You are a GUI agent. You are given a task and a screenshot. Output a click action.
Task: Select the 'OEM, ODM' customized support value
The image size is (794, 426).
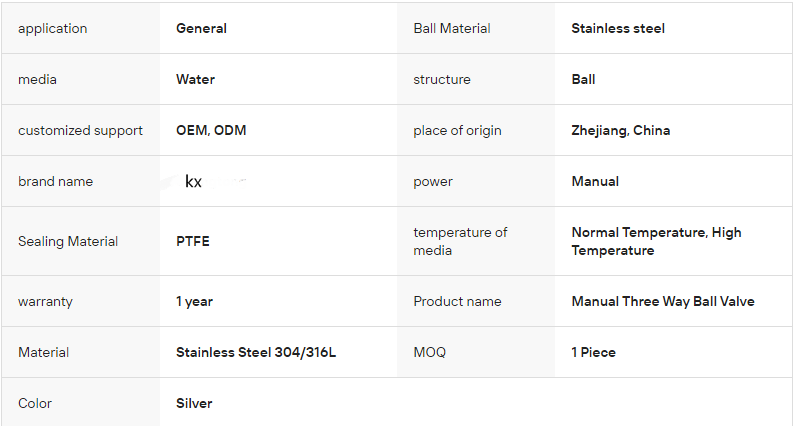coord(211,130)
